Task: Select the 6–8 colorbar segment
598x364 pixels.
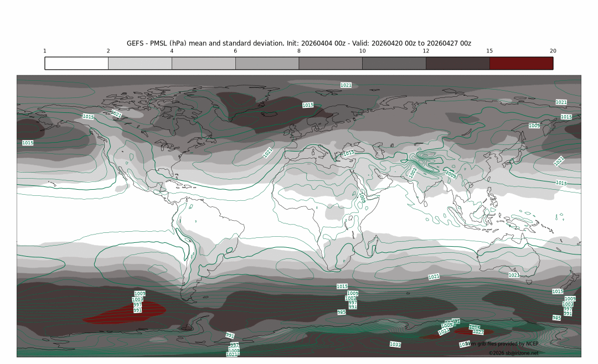Action: point(267,63)
